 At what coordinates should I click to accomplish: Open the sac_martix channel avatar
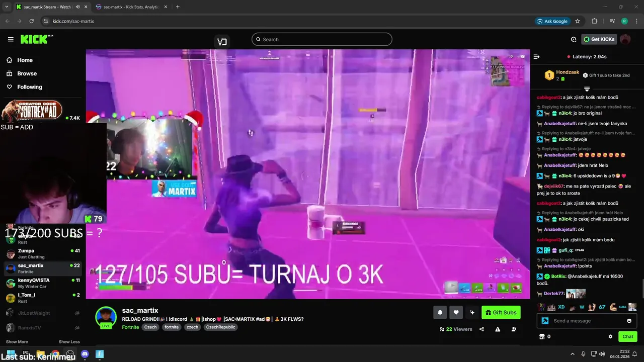(x=106, y=317)
